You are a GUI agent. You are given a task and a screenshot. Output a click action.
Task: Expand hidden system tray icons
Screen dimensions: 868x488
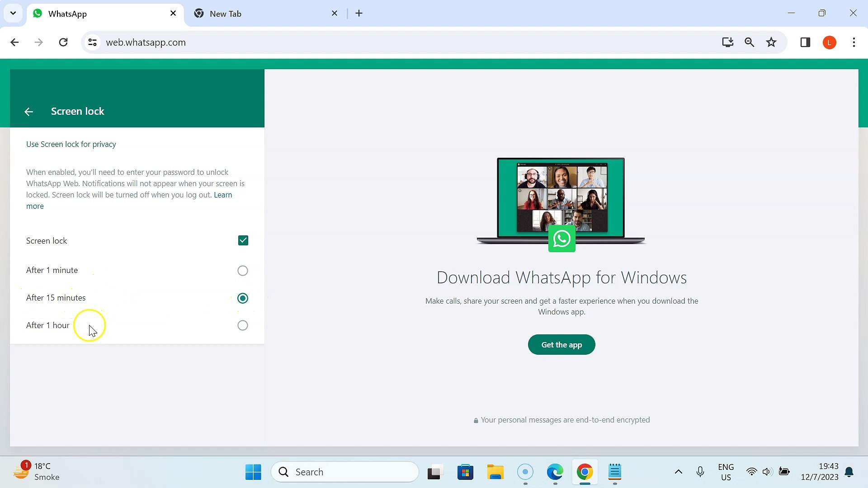678,472
